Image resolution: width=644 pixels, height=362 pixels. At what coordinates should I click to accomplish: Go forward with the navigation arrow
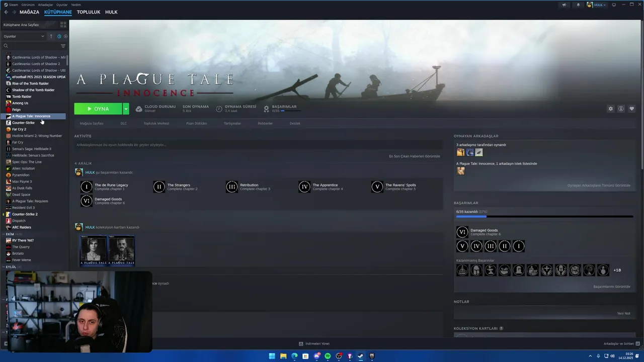tap(14, 12)
